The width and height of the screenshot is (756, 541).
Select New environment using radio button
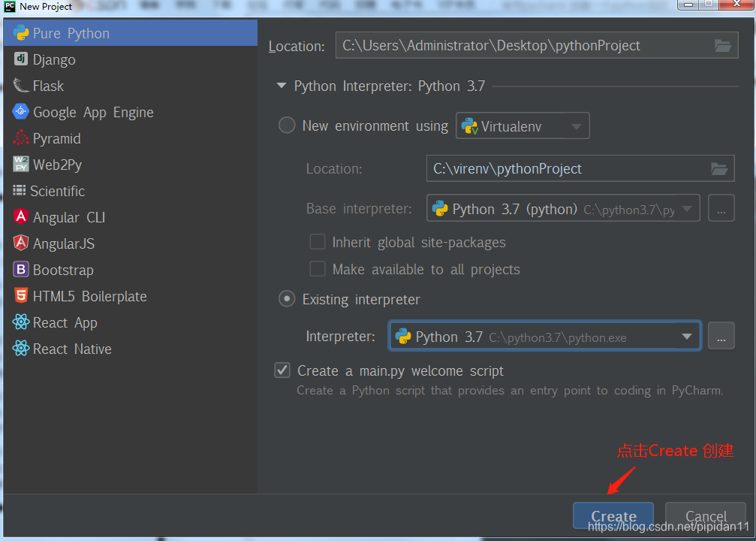click(287, 125)
